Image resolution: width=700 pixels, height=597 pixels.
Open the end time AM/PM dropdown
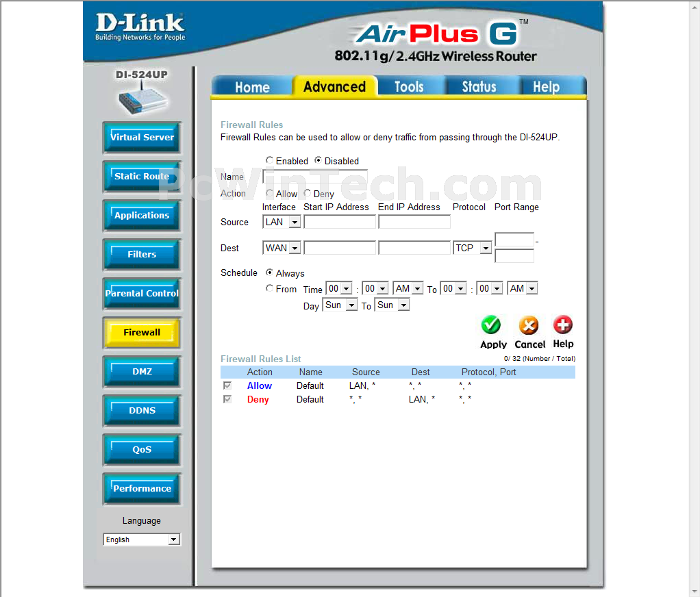pos(523,288)
